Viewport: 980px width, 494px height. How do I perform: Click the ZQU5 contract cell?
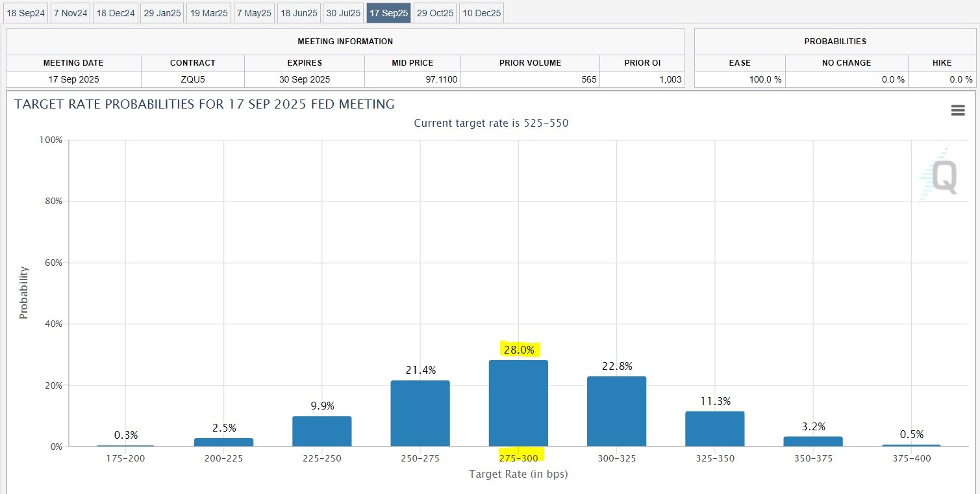(193, 79)
